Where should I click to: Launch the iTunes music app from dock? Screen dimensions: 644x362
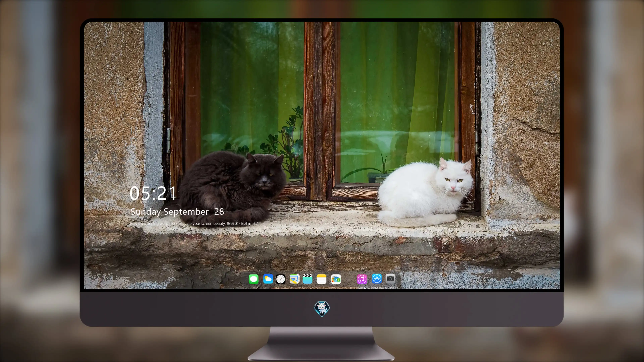(362, 279)
